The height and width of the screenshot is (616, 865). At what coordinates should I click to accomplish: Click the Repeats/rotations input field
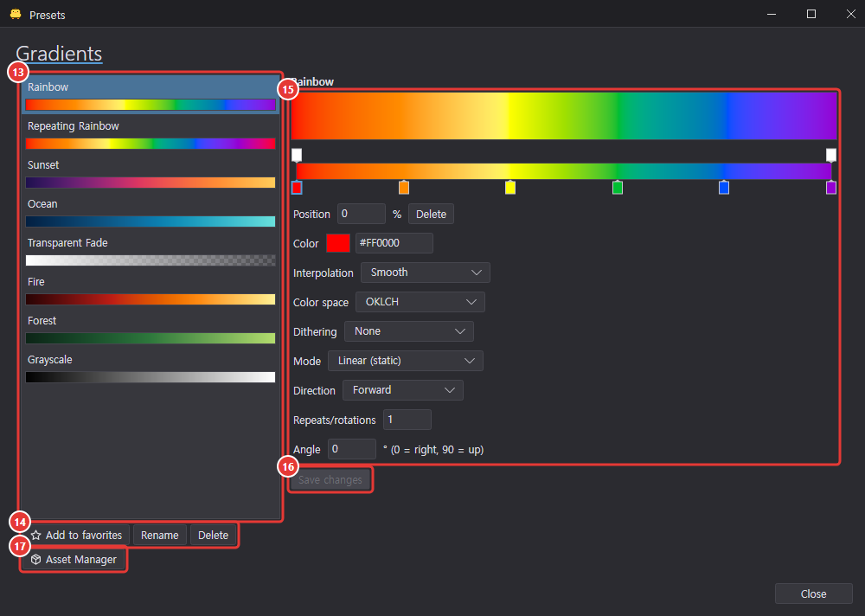coord(407,420)
